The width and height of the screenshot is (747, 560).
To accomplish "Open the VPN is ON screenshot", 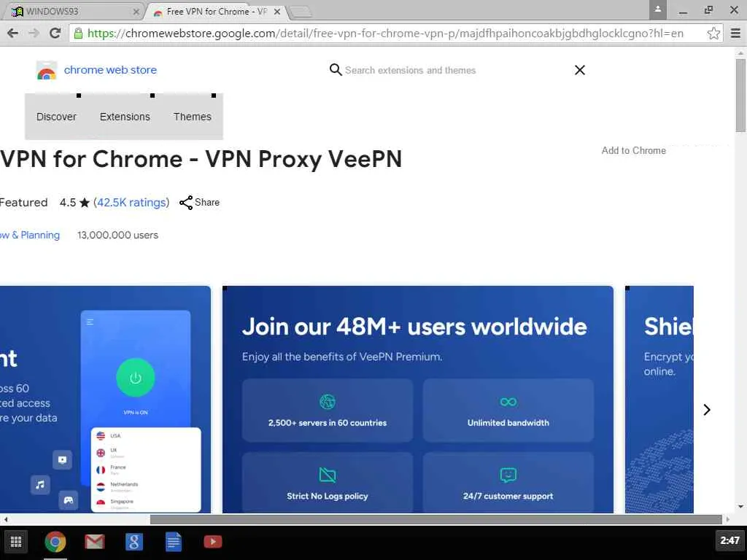I will tap(105, 399).
